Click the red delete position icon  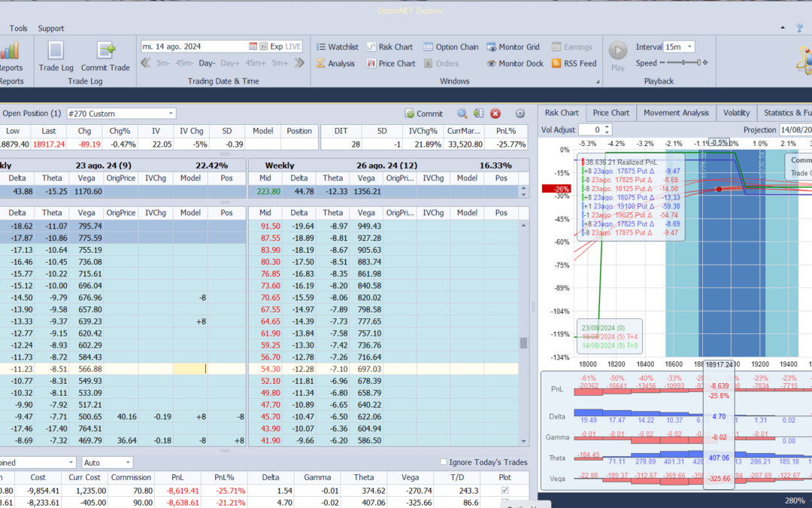point(495,114)
